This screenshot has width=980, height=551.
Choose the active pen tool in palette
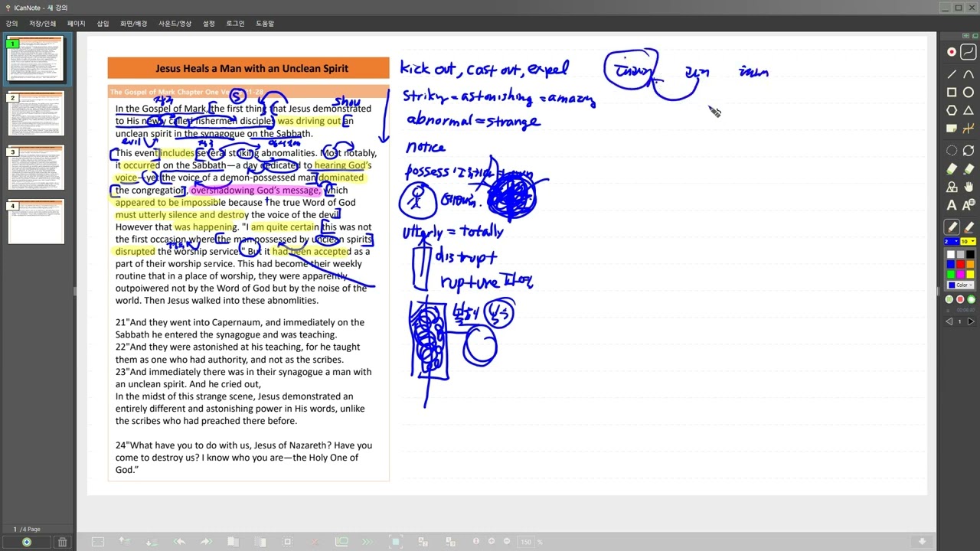point(952,227)
